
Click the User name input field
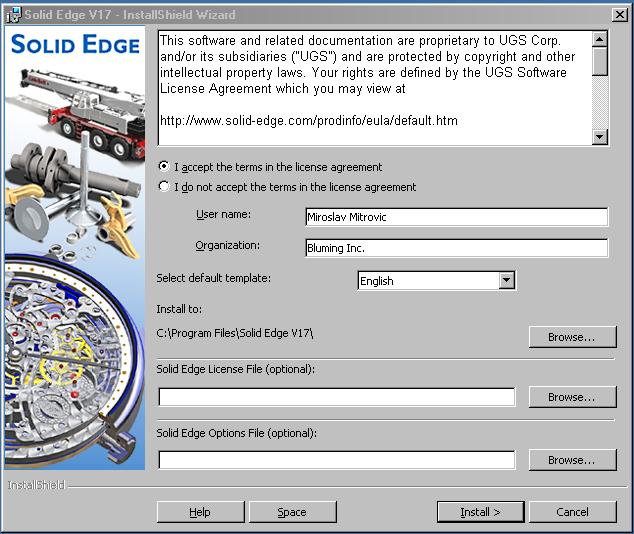click(456, 217)
